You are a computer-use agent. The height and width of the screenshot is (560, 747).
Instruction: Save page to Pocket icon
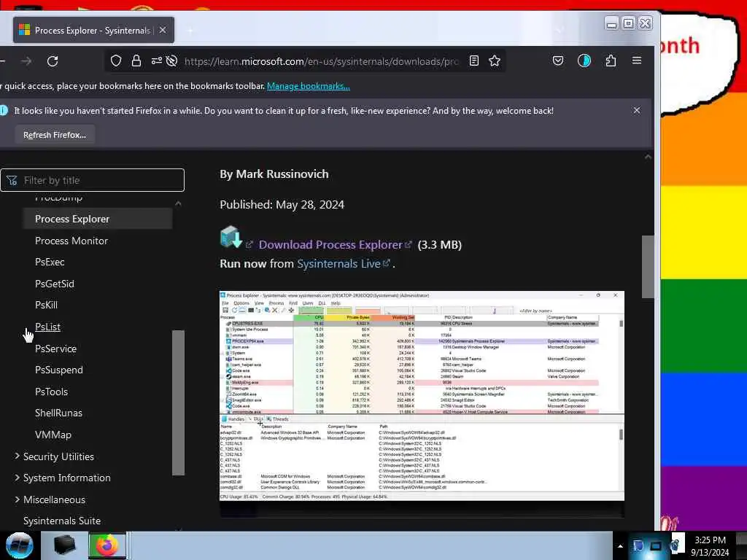click(x=558, y=61)
